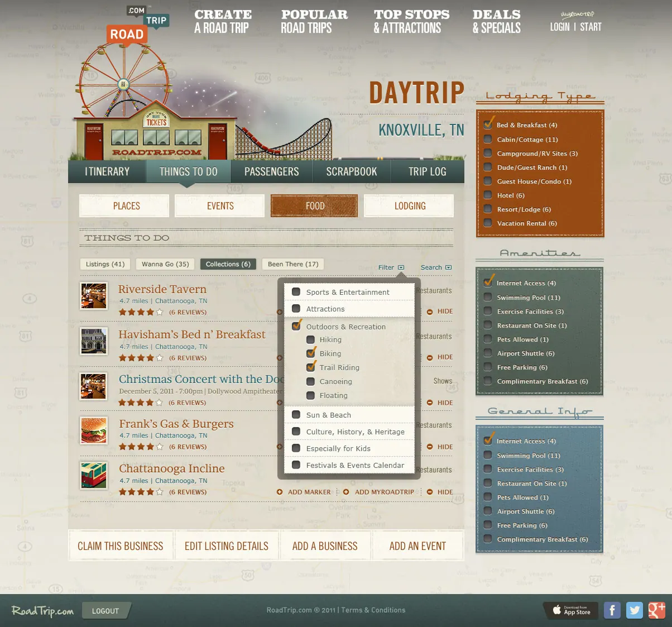Show Collections (6) filter
672x627 pixels.
[x=228, y=264]
